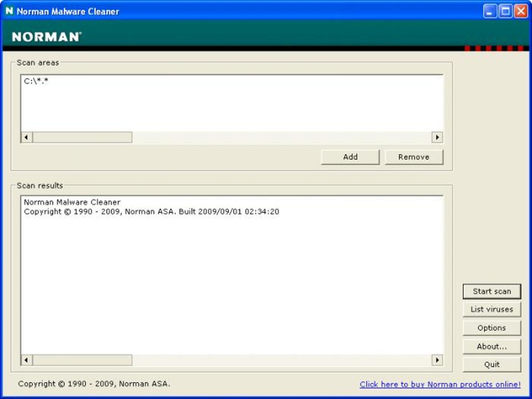The height and width of the screenshot is (399, 532).
Task: Remove the selected scan area
Action: coord(414,157)
